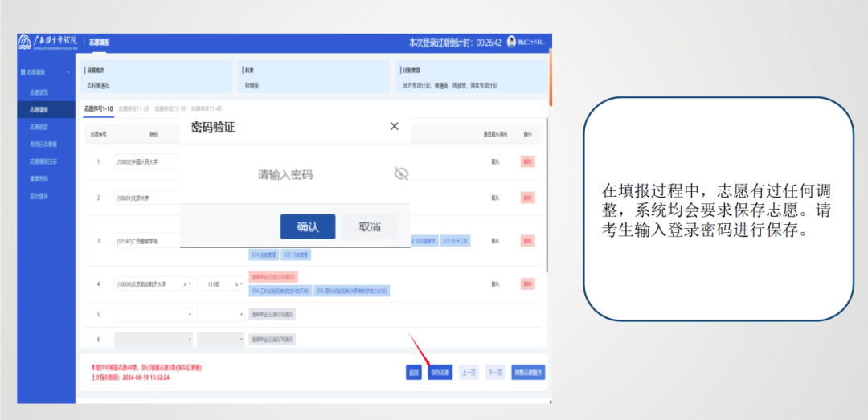This screenshot has width=868, height=420.
Task: Toggle password visibility eye icon
Action: 401,173
